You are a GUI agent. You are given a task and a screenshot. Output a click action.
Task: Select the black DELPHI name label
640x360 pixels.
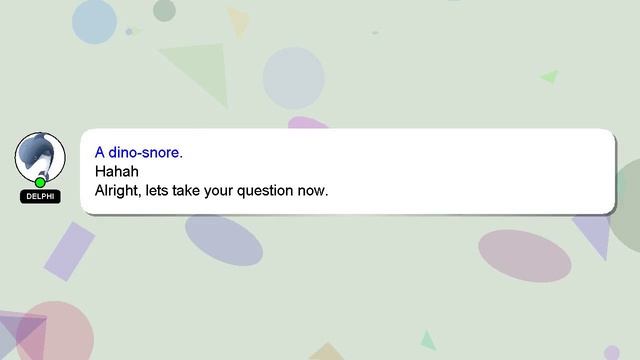point(40,196)
